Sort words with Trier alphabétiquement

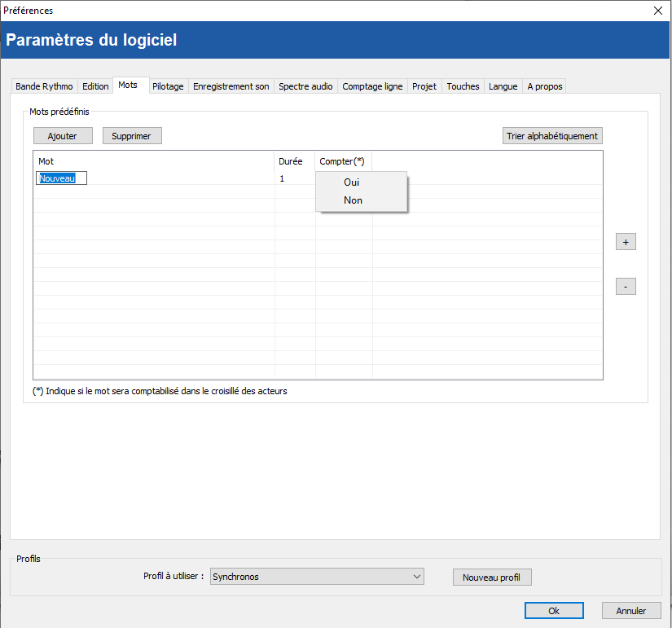click(552, 136)
